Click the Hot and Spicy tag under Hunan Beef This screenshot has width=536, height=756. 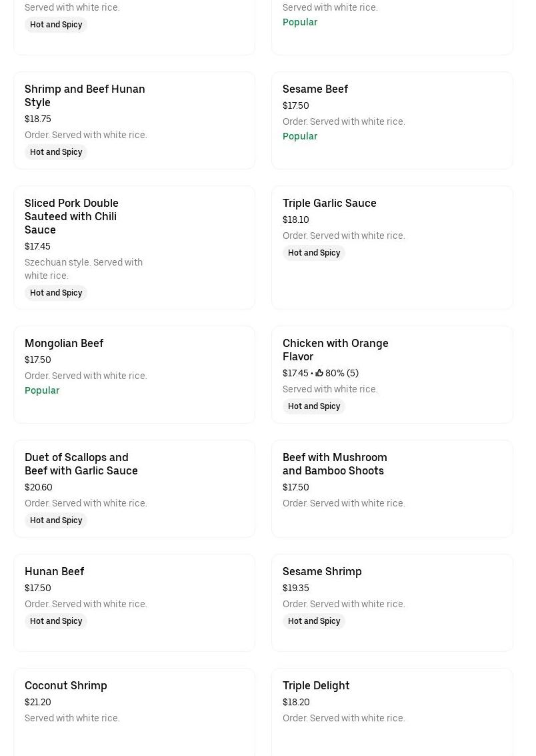[56, 621]
